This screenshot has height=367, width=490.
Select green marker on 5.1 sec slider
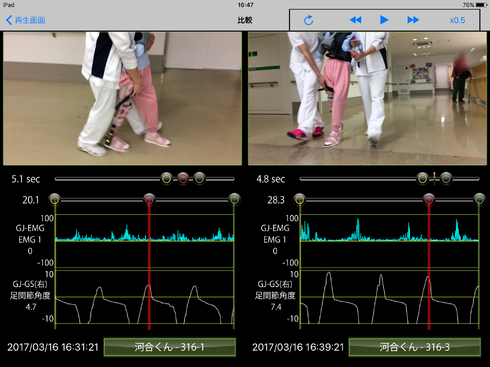[199, 179]
